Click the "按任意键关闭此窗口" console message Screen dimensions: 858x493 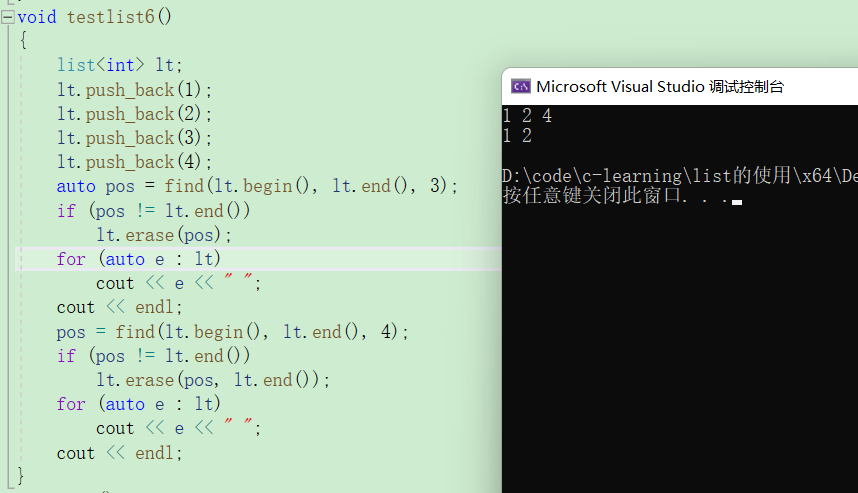click(x=617, y=195)
